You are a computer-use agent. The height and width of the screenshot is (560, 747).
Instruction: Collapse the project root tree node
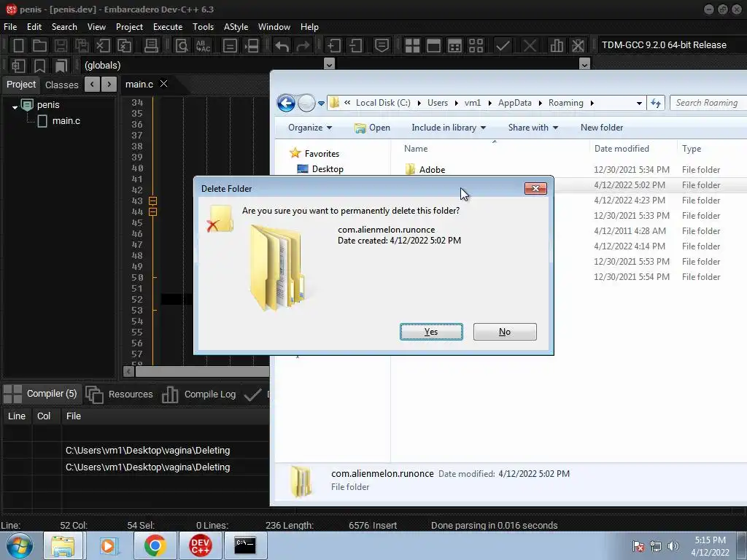click(x=15, y=107)
